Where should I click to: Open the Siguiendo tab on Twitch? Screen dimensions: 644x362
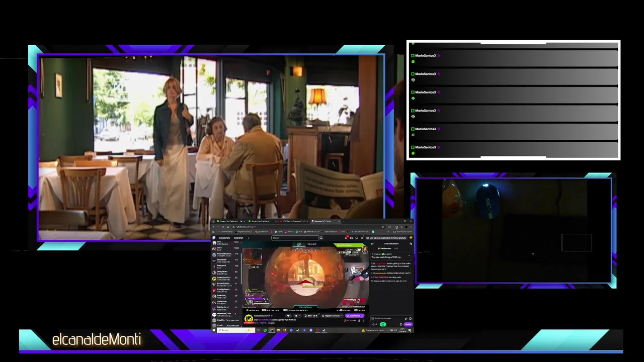(224, 238)
